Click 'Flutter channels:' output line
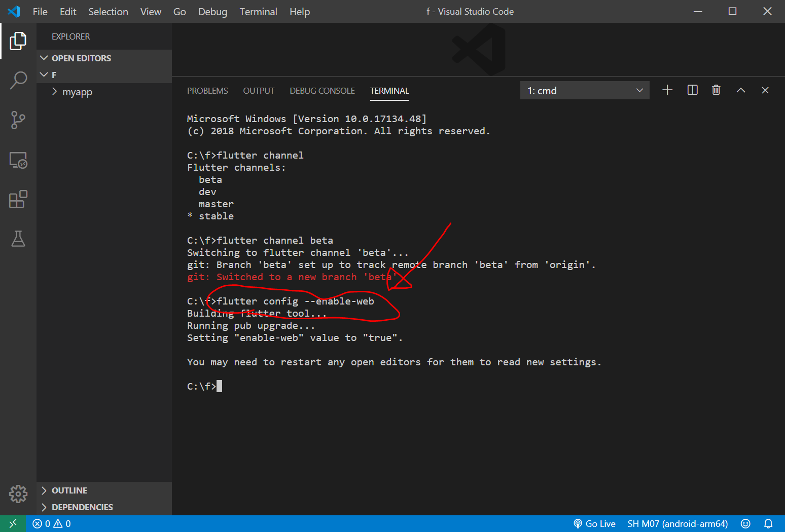Image resolution: width=785 pixels, height=532 pixels. click(x=236, y=168)
